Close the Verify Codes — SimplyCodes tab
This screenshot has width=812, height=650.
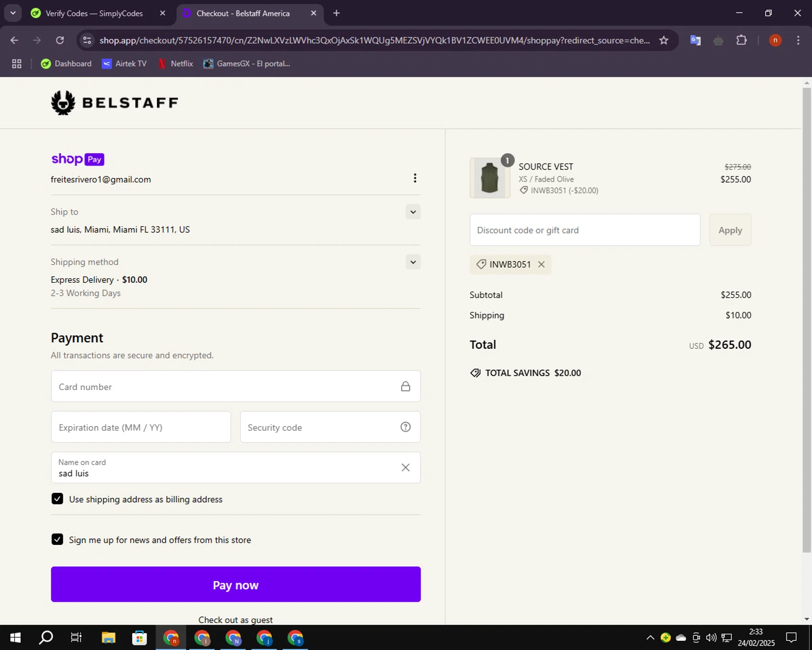click(162, 13)
